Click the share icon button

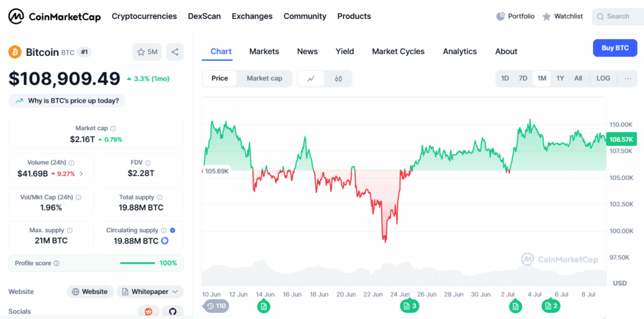(x=175, y=52)
